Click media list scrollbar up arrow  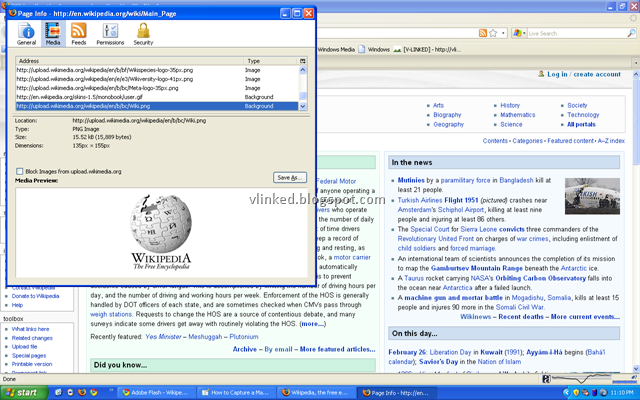(x=303, y=70)
